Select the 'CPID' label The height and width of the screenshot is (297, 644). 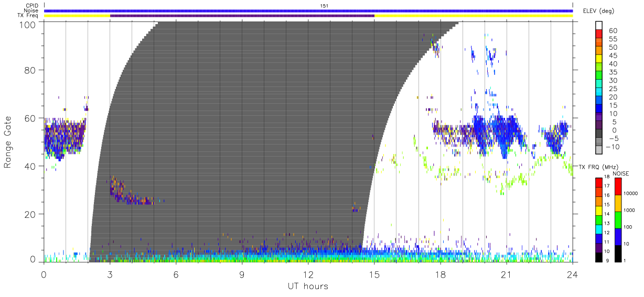[32, 6]
